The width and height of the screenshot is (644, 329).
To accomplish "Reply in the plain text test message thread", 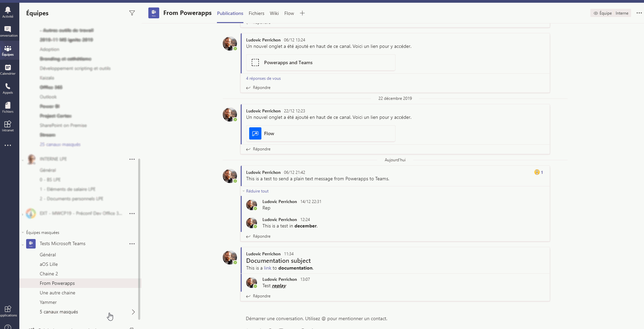I will click(x=258, y=236).
